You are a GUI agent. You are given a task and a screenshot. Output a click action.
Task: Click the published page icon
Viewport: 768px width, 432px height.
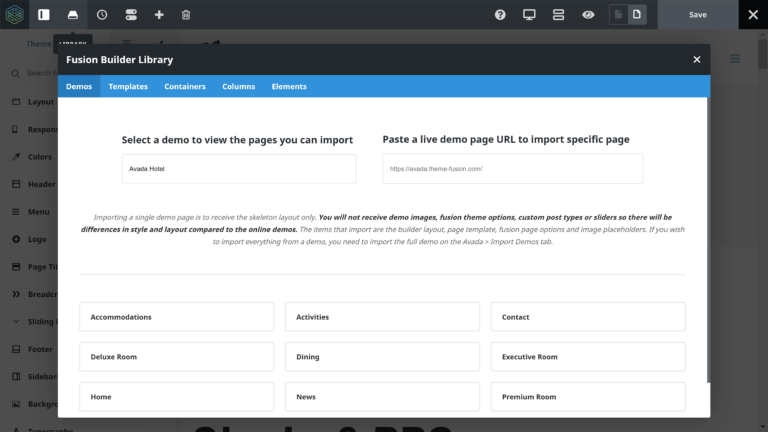click(637, 14)
